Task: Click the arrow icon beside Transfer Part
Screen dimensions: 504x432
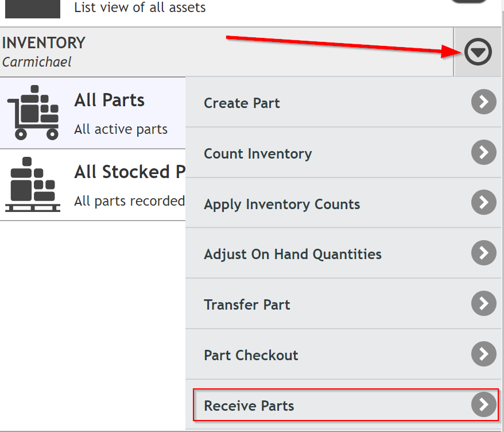Action: pyautogui.click(x=484, y=303)
